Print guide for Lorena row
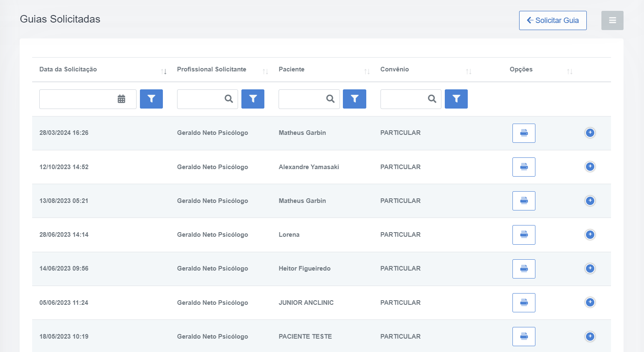The image size is (644, 352). pos(524,235)
